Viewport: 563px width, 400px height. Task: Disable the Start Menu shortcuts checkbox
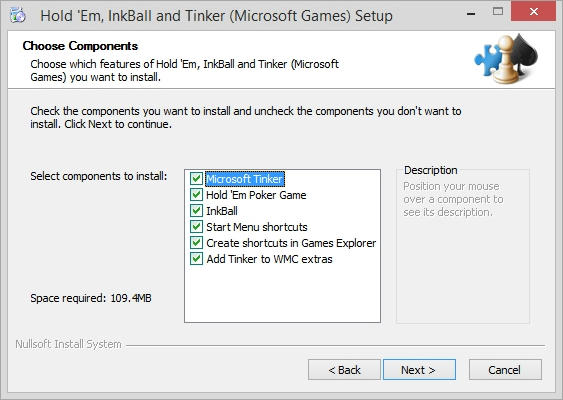(196, 227)
